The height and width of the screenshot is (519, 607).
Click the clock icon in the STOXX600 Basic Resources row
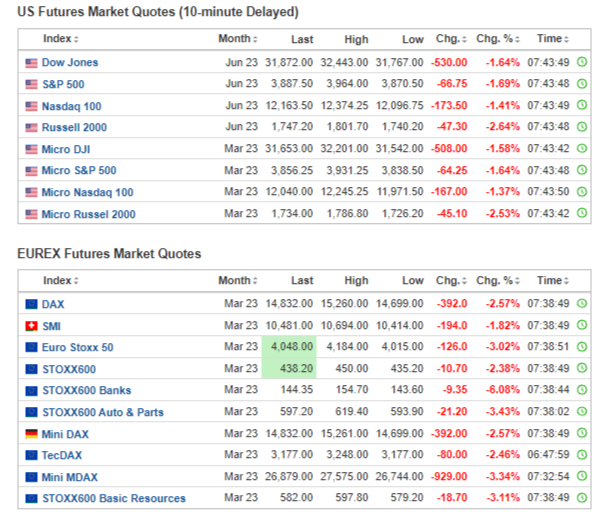(582, 498)
